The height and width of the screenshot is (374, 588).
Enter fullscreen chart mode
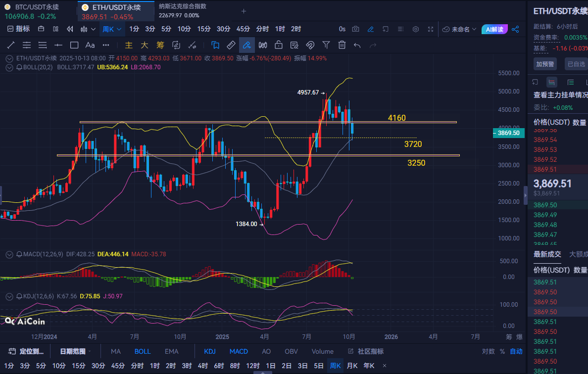point(431,29)
